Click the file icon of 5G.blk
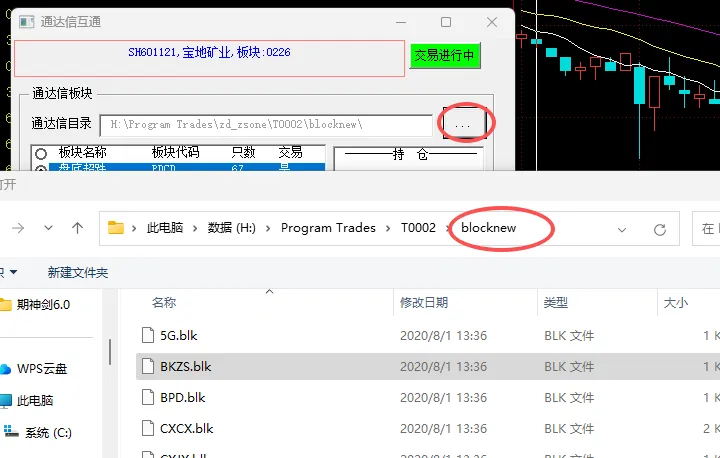Screen dimensions: 720x458 [148, 335]
